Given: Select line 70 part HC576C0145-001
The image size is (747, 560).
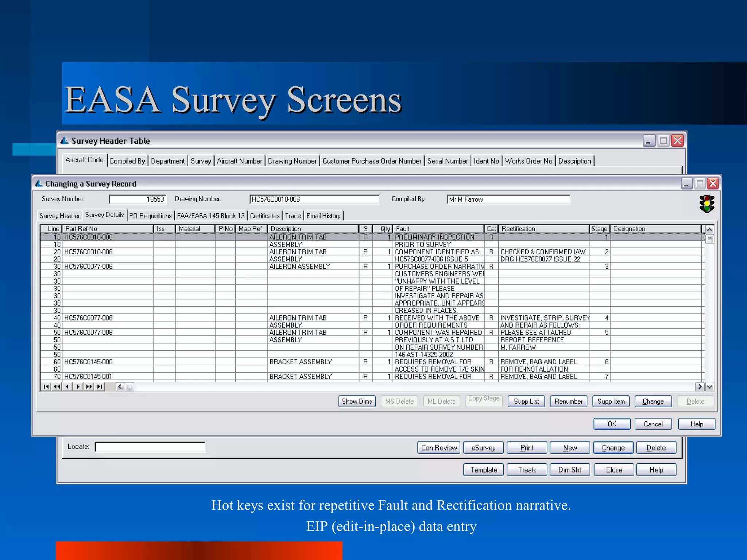Looking at the screenshot, I should [108, 377].
